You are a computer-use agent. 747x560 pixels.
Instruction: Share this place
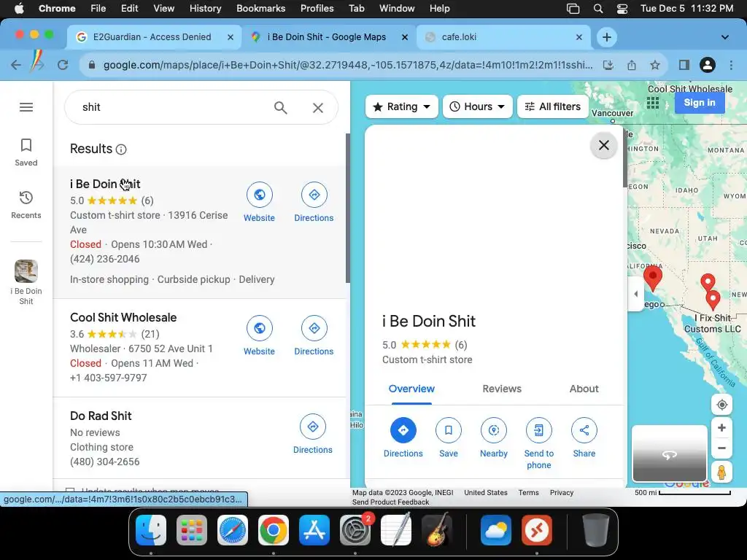(584, 438)
